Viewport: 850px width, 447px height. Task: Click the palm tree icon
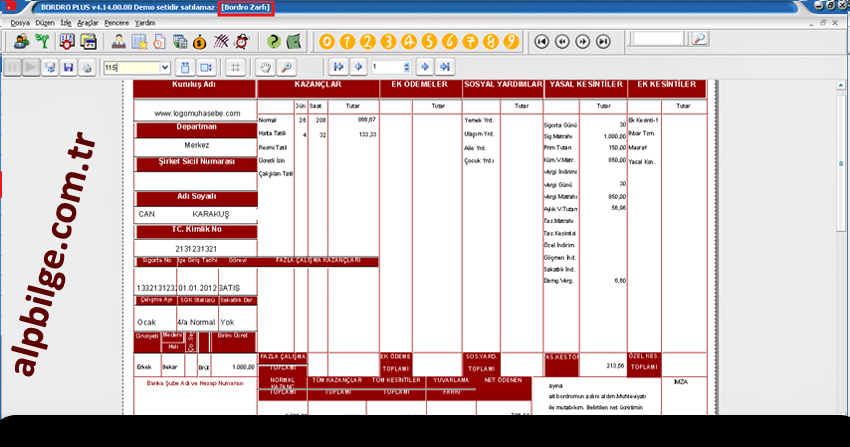[x=42, y=41]
